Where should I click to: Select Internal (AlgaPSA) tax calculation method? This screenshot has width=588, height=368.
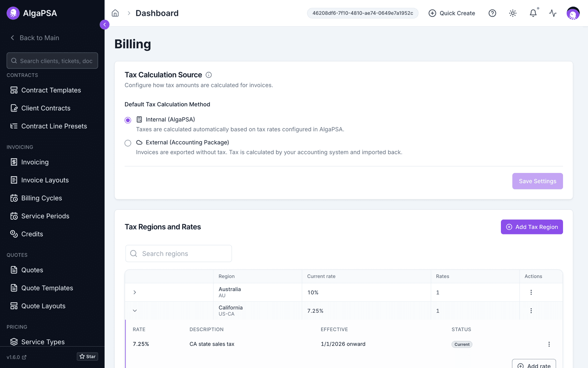point(128,120)
